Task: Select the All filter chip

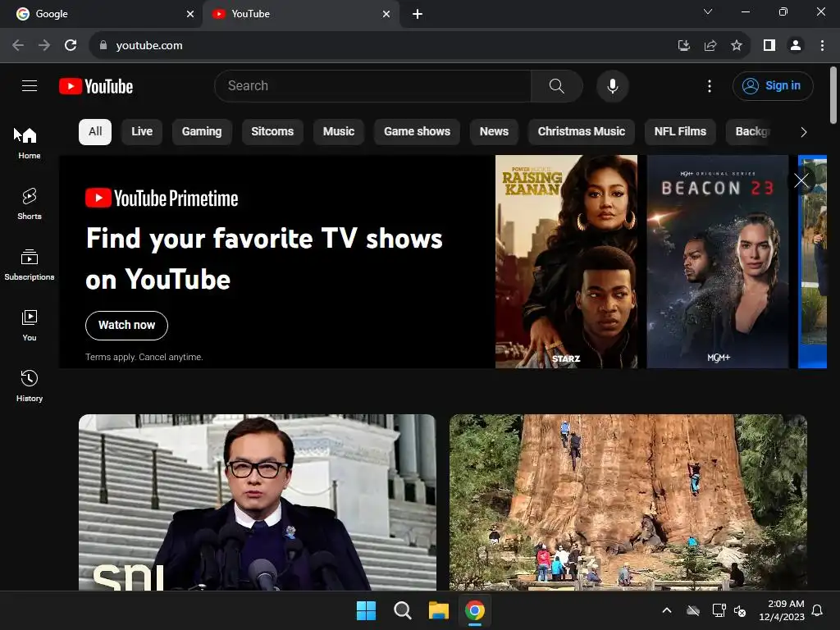Action: (95, 132)
